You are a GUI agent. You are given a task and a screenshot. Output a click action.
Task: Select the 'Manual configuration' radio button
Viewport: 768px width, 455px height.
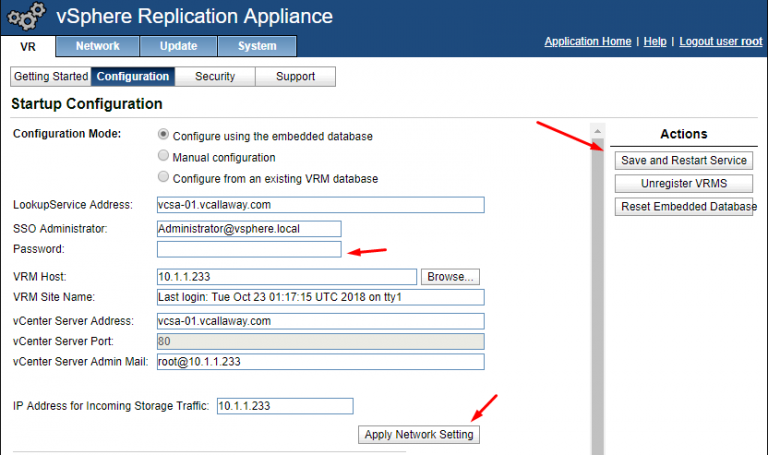coord(164,157)
